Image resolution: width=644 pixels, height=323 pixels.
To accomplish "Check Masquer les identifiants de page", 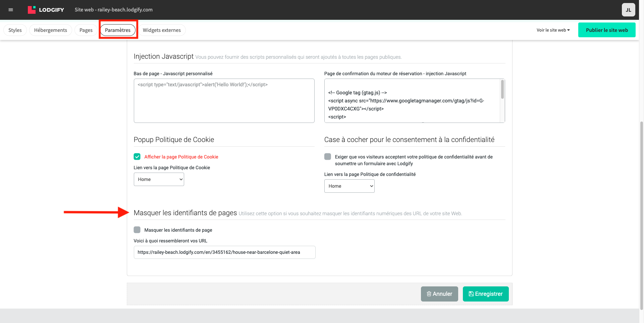I will click(x=137, y=230).
